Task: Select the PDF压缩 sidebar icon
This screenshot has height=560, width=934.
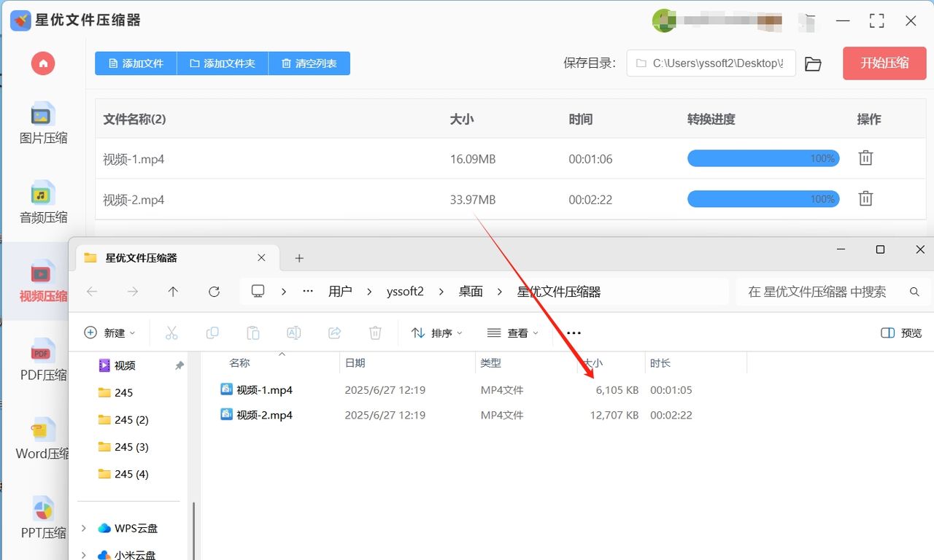Action: point(42,362)
